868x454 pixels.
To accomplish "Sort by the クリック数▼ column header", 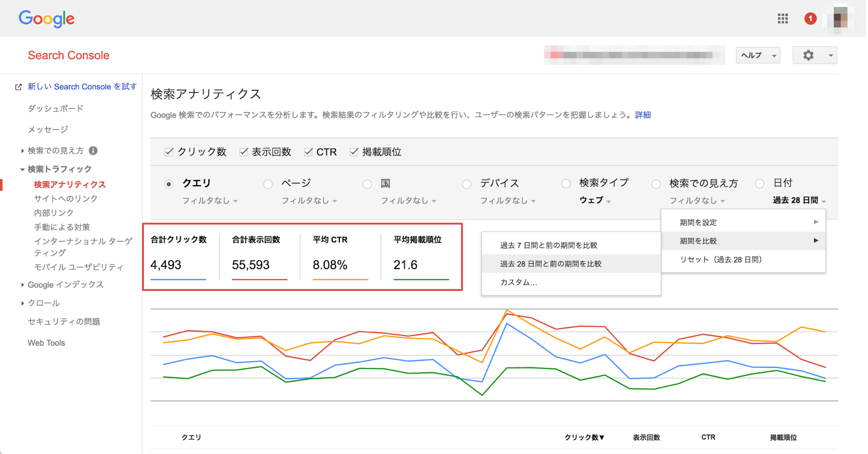I will [584, 437].
